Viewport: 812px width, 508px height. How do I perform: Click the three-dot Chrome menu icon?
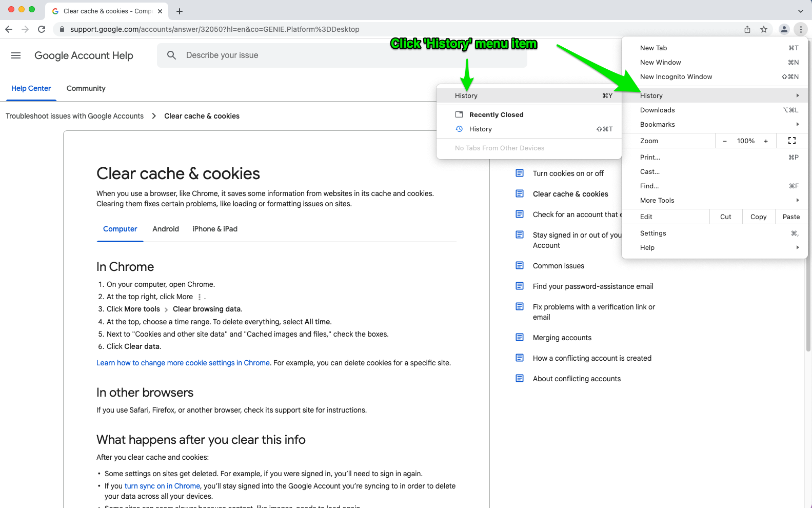[x=801, y=29]
